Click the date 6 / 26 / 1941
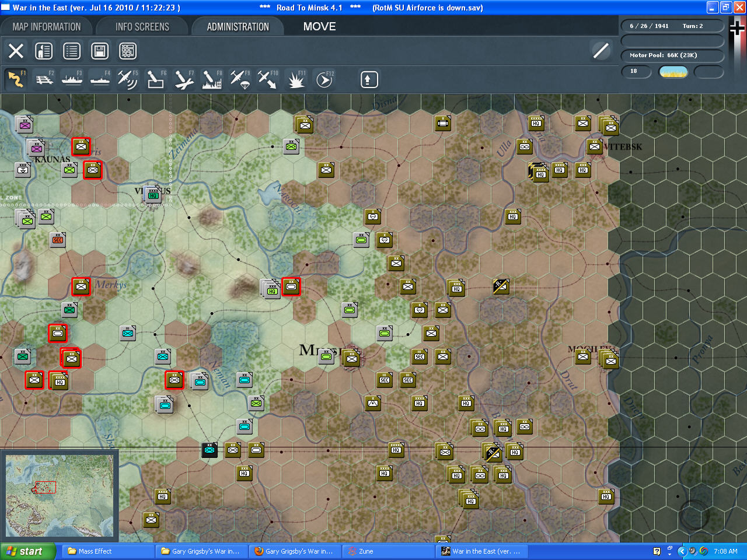 (649, 26)
